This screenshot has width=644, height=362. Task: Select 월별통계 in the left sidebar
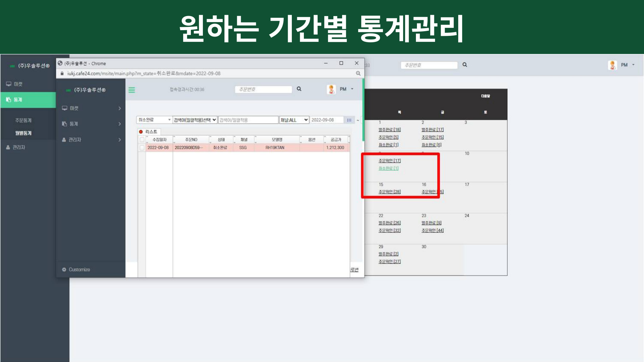(x=23, y=133)
